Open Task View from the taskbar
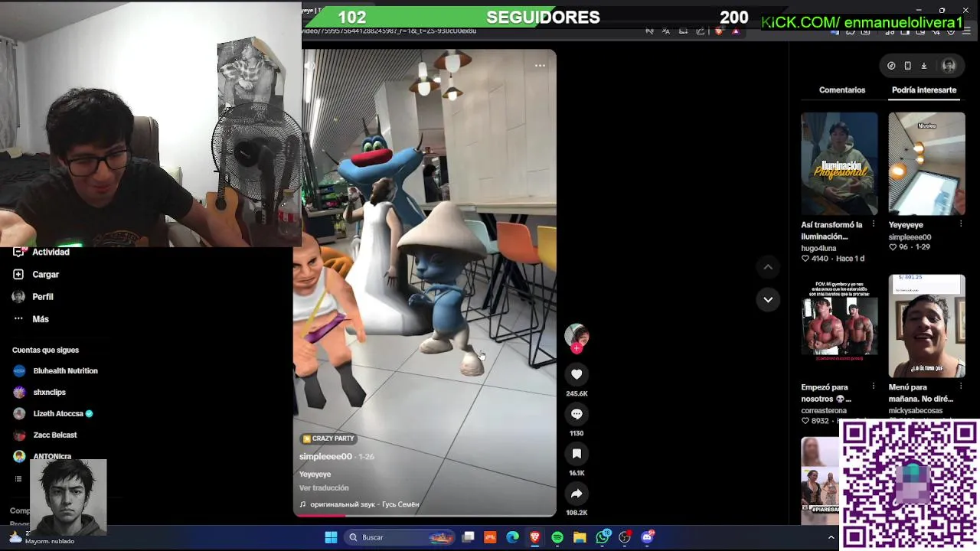980x551 pixels. pos(468,537)
